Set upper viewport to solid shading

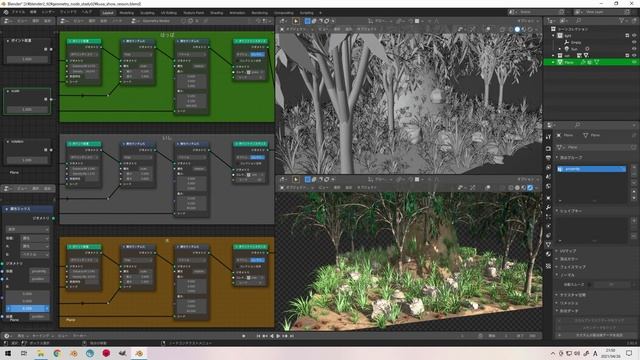pyautogui.click(x=517, y=29)
